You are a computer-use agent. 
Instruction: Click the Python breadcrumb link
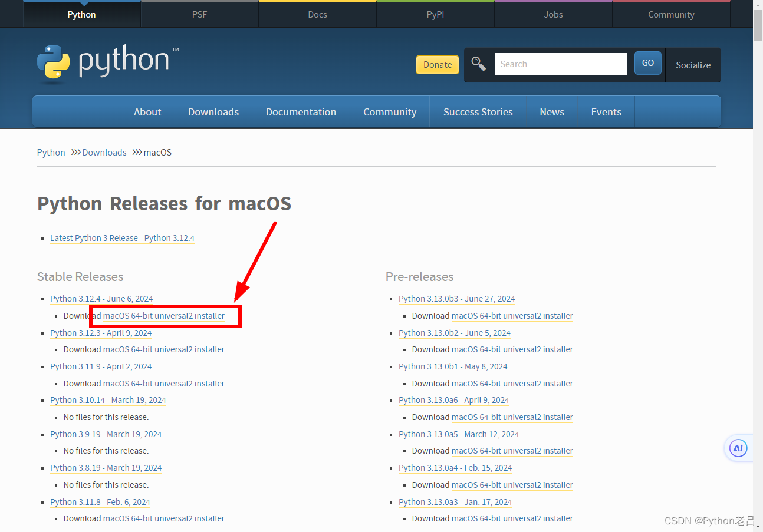[51, 152]
